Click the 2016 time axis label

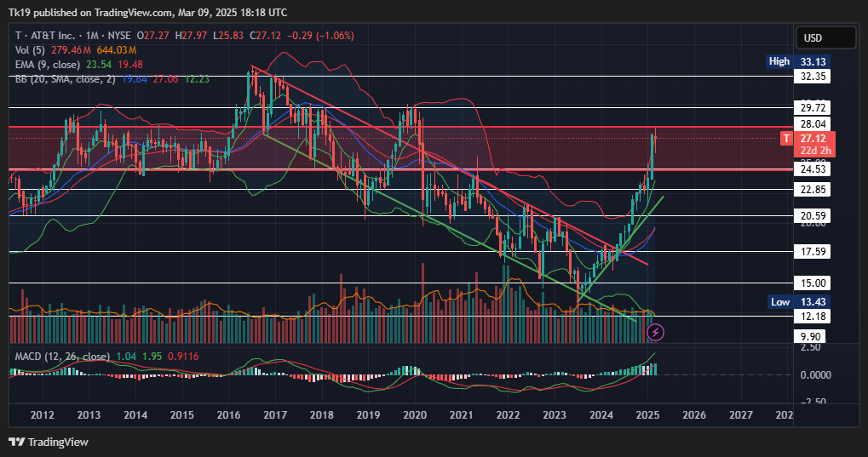[228, 415]
